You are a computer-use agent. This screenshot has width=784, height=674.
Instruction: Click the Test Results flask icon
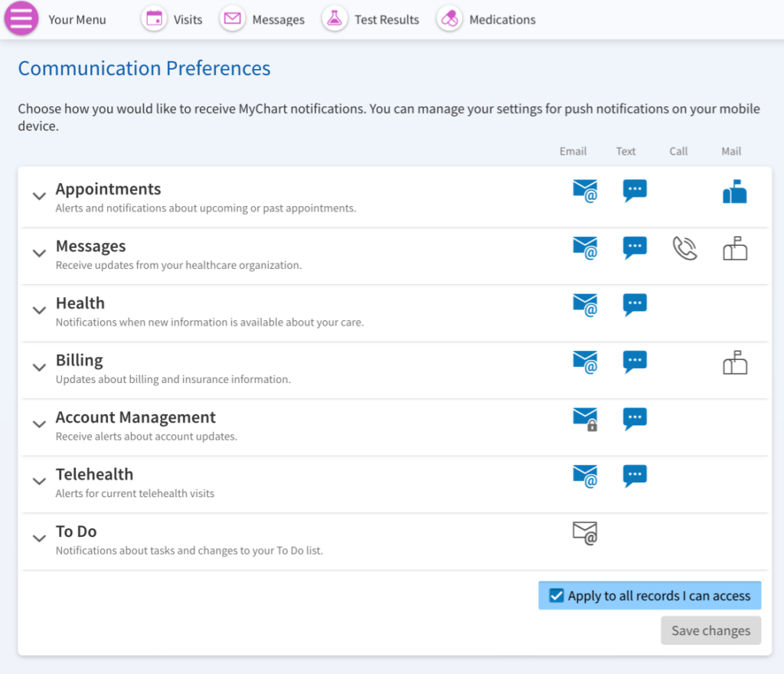(334, 19)
